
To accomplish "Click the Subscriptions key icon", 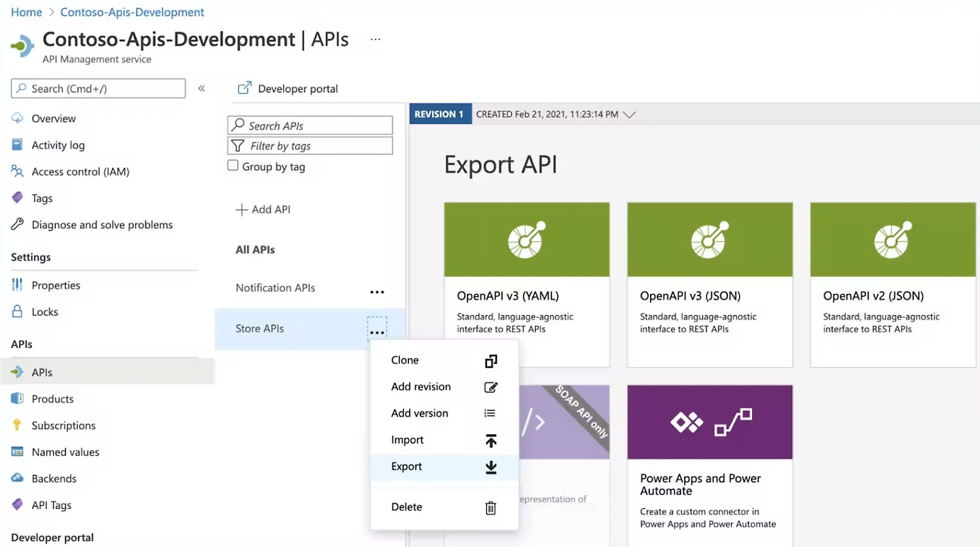I will click(18, 425).
